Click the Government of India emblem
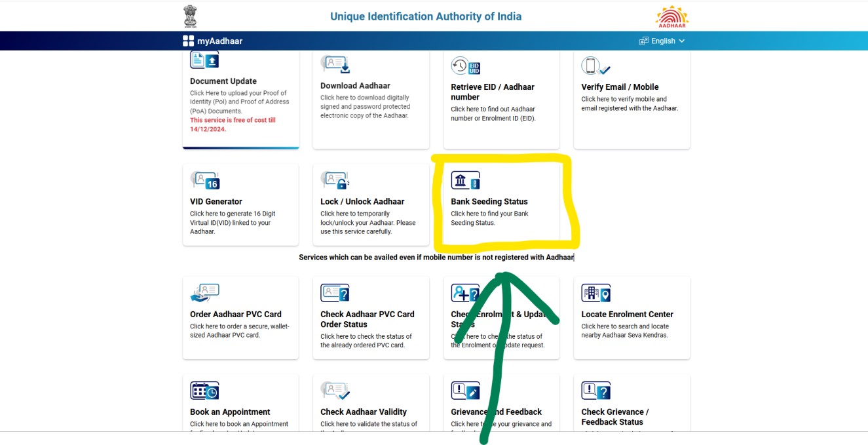The height and width of the screenshot is (445, 868). [190, 16]
